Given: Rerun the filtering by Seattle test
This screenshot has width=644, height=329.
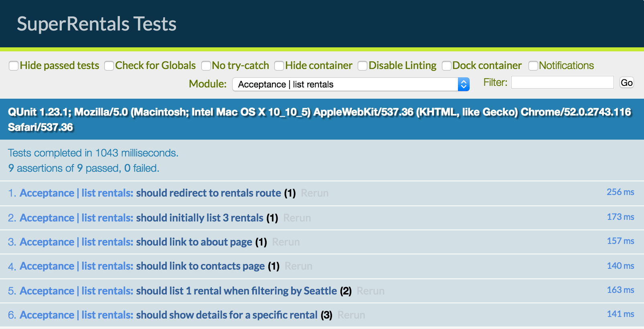Looking at the screenshot, I should click(371, 291).
